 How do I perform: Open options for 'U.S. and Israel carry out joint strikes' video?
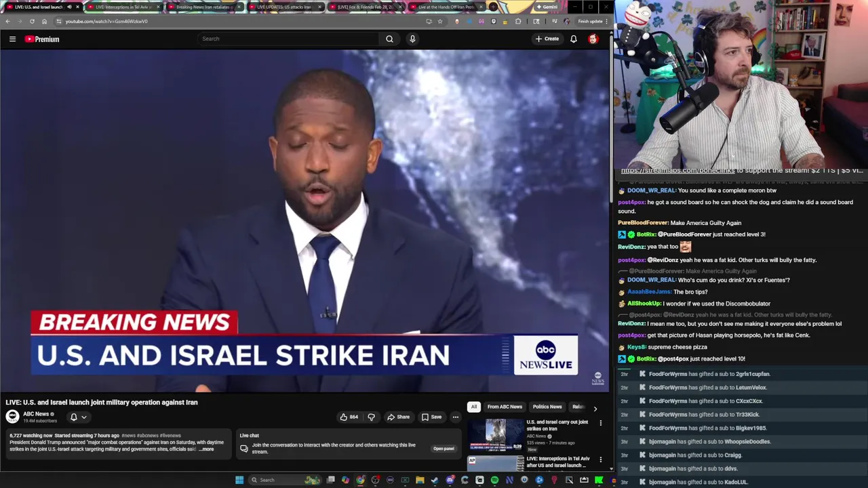[600, 423]
